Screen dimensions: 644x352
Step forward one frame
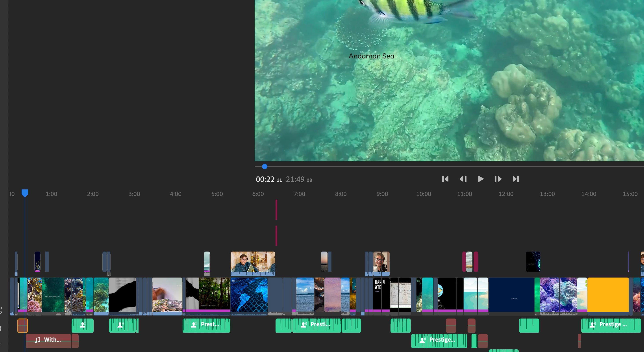click(498, 179)
